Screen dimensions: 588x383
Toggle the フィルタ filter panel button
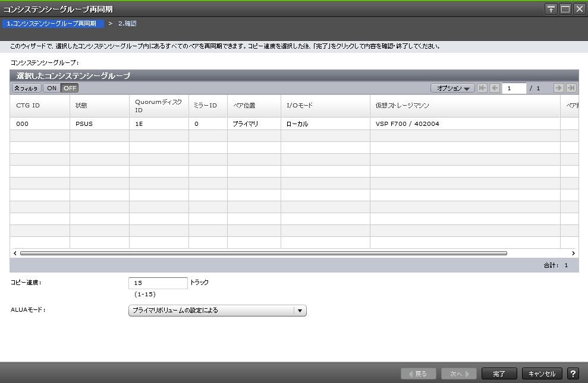pos(26,88)
